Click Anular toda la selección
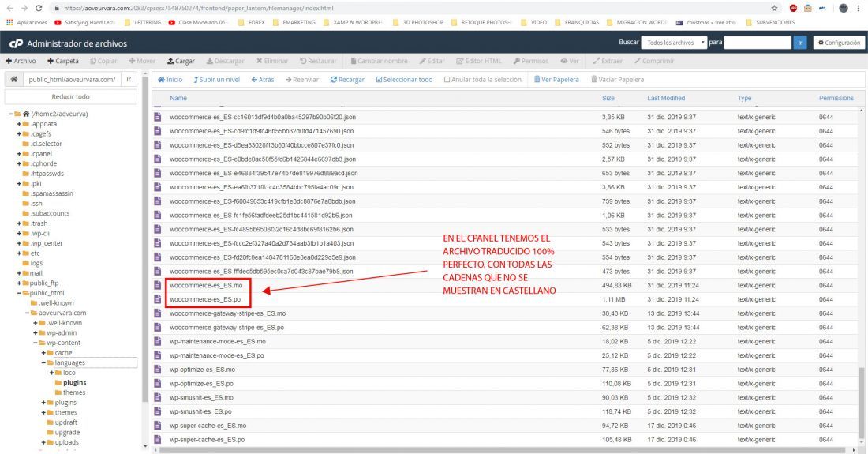The height and width of the screenshot is (454, 868). 483,80
